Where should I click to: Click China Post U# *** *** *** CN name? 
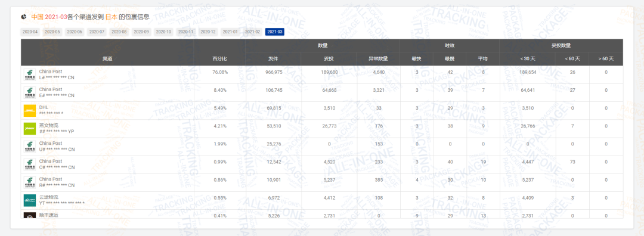pos(57,147)
